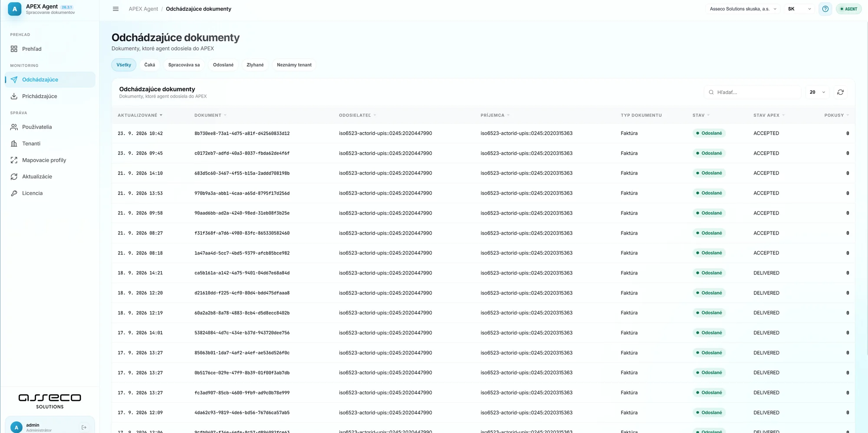Sort by the Odosielateľ column header
The width and height of the screenshot is (868, 433).
358,116
